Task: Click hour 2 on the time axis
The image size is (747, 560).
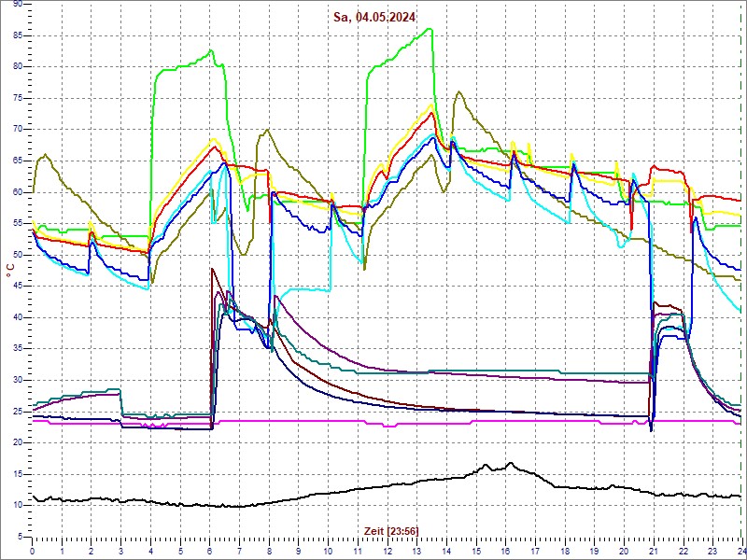Action: click(x=92, y=550)
